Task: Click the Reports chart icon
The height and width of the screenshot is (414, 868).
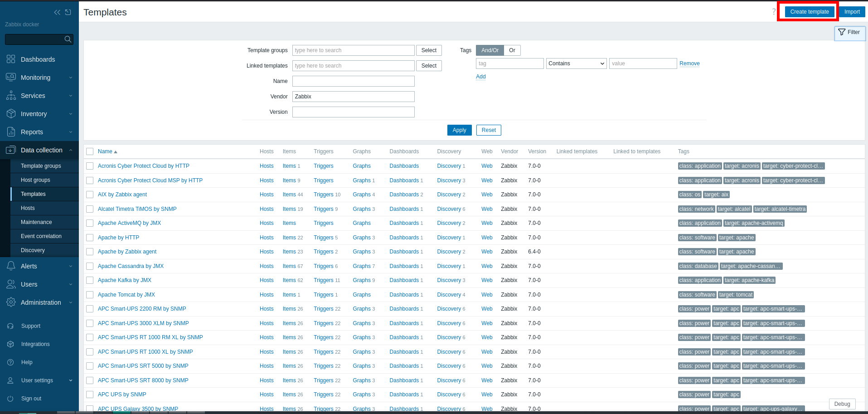Action: pos(11,132)
